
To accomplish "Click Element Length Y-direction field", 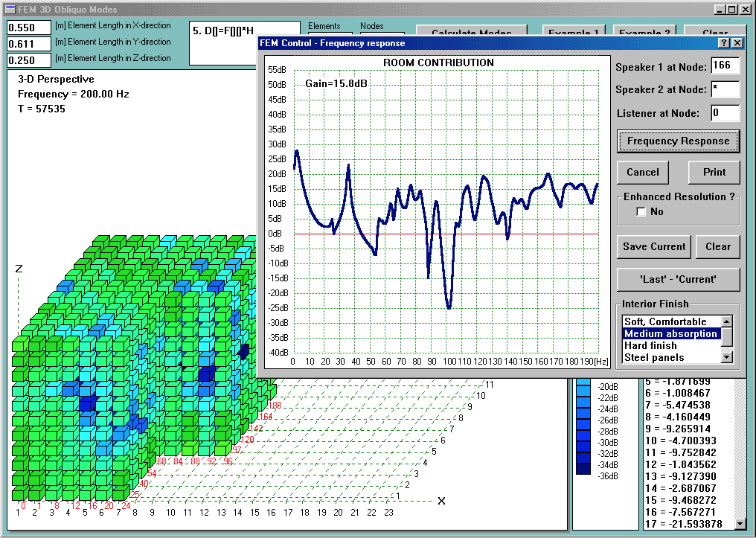I will pyautogui.click(x=29, y=44).
